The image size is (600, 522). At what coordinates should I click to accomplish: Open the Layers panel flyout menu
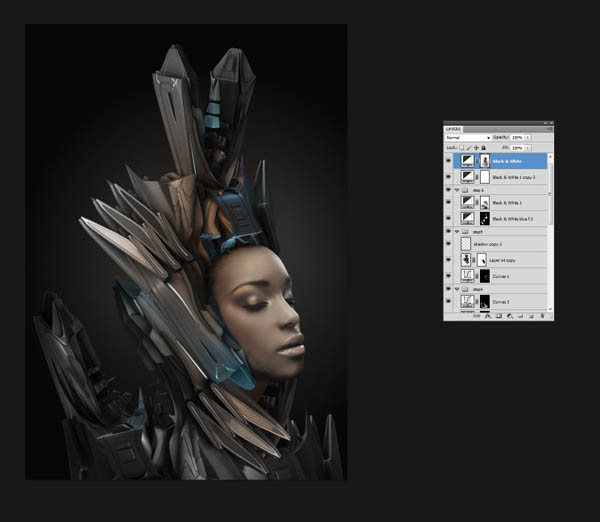pyautogui.click(x=551, y=129)
